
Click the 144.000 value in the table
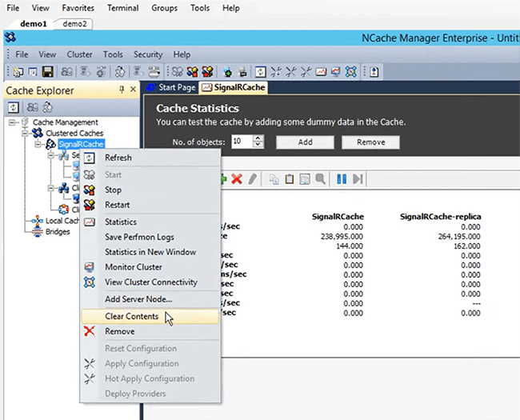point(350,246)
